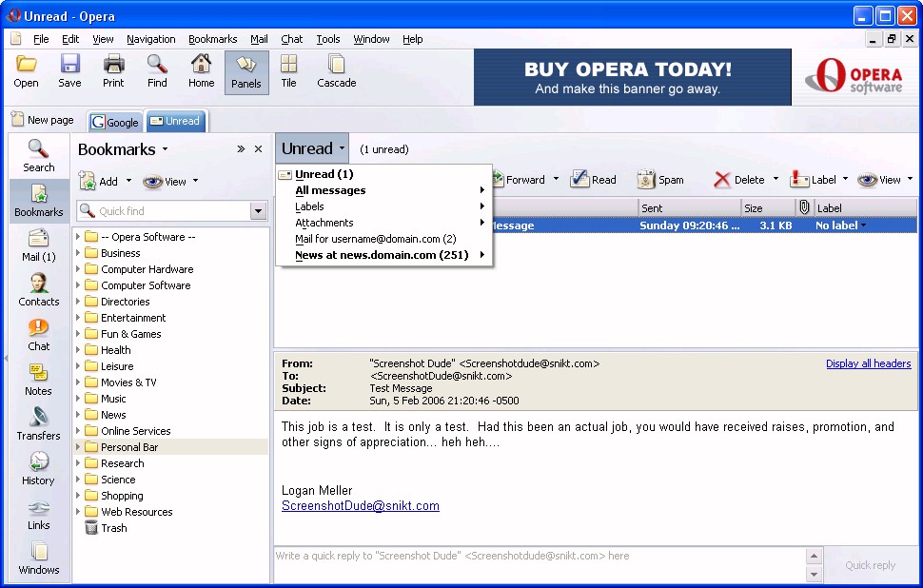923x588 pixels.
Task: Open the Home page button
Action: click(x=201, y=71)
